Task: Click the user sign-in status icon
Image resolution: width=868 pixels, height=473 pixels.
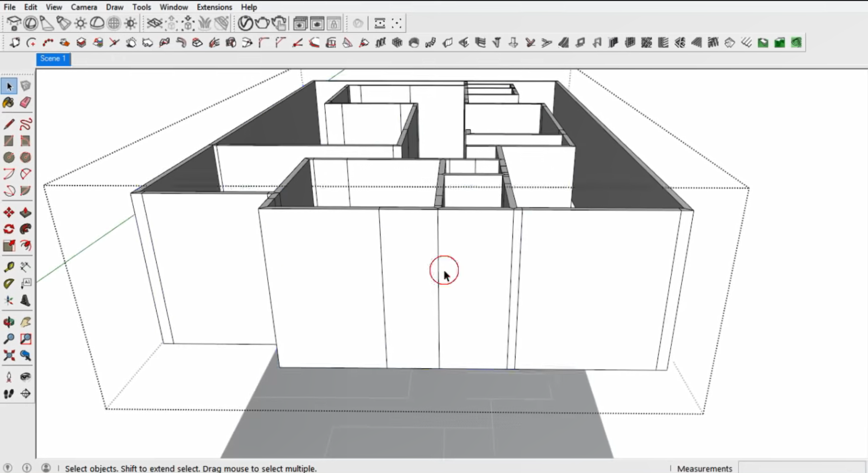Action: coord(46,468)
